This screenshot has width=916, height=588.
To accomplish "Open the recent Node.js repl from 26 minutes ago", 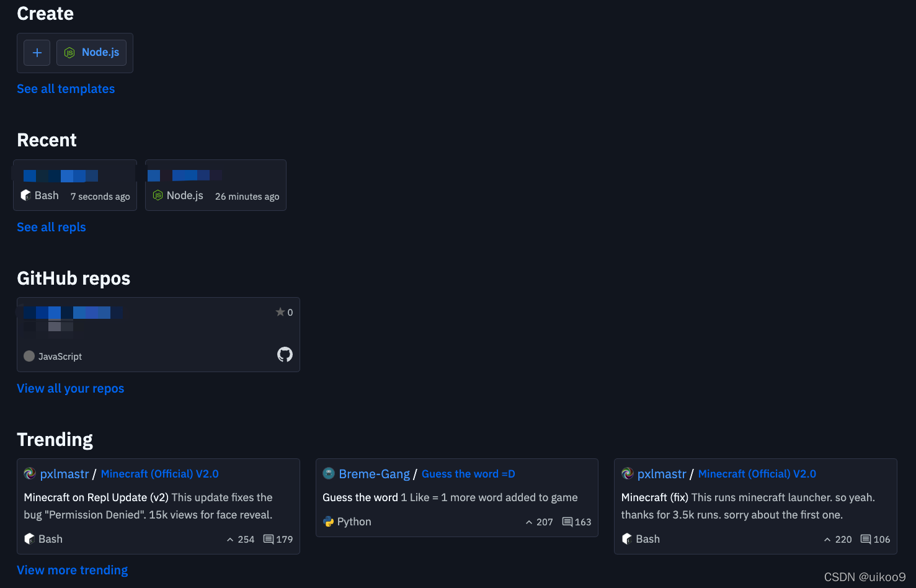I will pos(215,185).
